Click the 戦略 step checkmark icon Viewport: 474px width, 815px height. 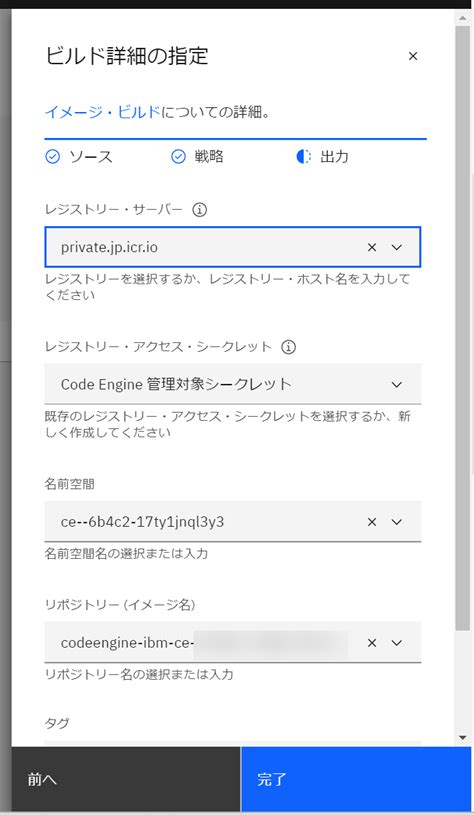[x=178, y=156]
